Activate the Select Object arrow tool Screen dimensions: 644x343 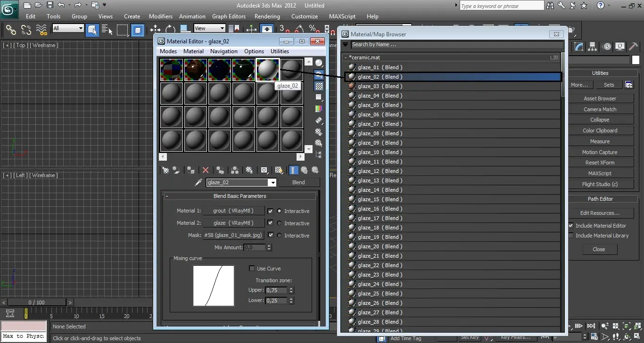(92, 30)
